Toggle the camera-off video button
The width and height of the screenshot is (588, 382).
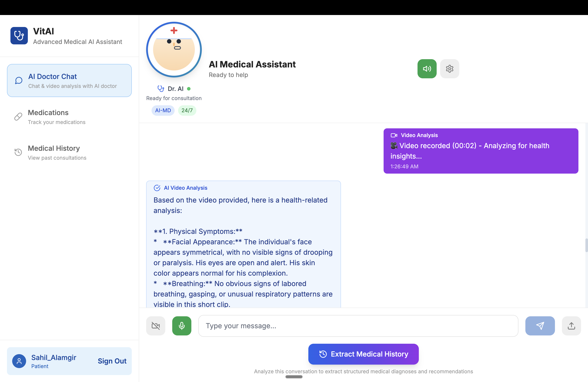[x=156, y=326]
